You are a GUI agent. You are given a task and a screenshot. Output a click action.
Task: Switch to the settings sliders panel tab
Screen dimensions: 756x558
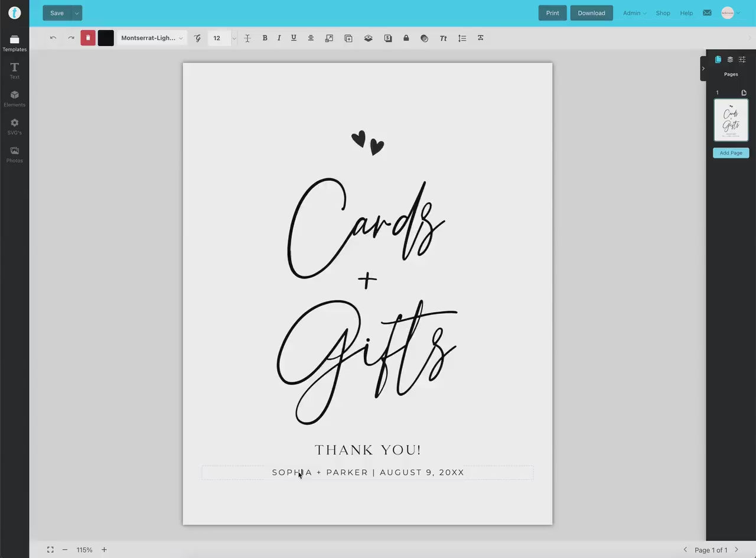tap(742, 59)
